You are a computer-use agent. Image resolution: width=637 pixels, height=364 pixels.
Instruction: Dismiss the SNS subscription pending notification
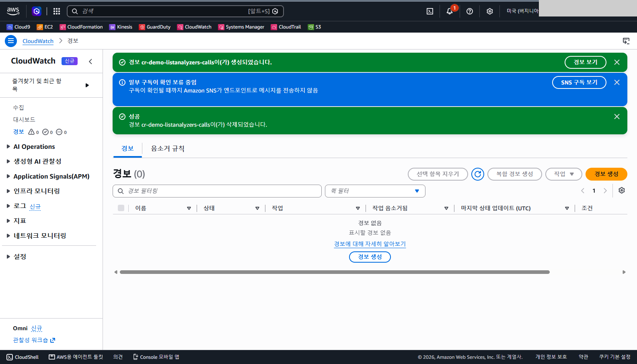(617, 82)
